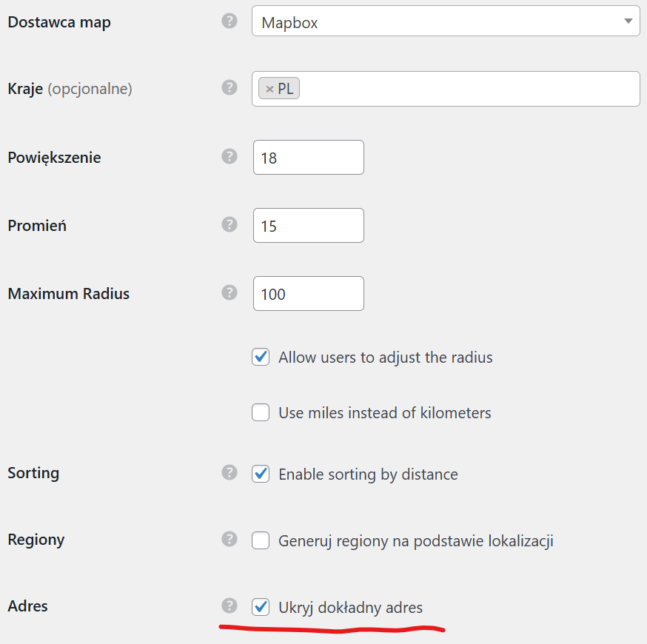Open the Mapbox map provider dropdown
This screenshot has height=644, width=647.
click(x=445, y=22)
